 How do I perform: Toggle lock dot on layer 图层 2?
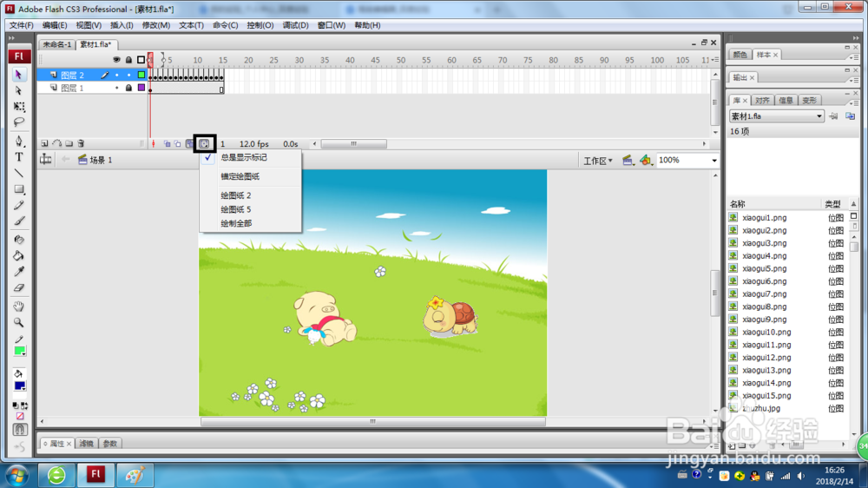pyautogui.click(x=129, y=76)
